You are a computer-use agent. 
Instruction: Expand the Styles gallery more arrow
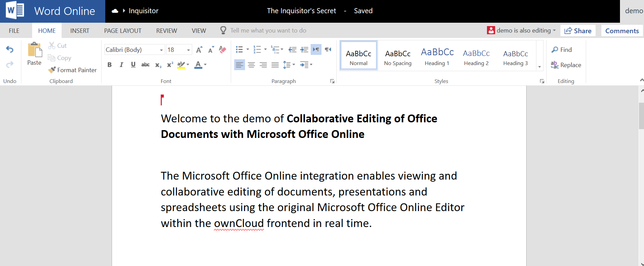[x=539, y=67]
